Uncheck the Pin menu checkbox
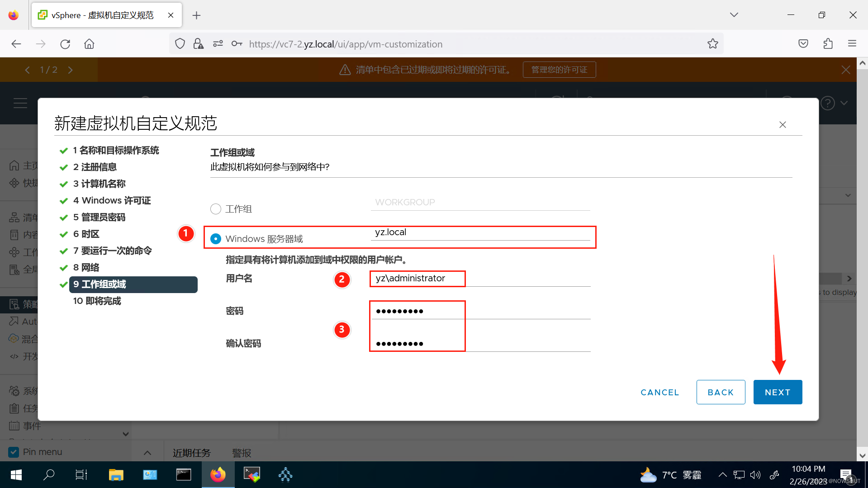 [x=14, y=451]
